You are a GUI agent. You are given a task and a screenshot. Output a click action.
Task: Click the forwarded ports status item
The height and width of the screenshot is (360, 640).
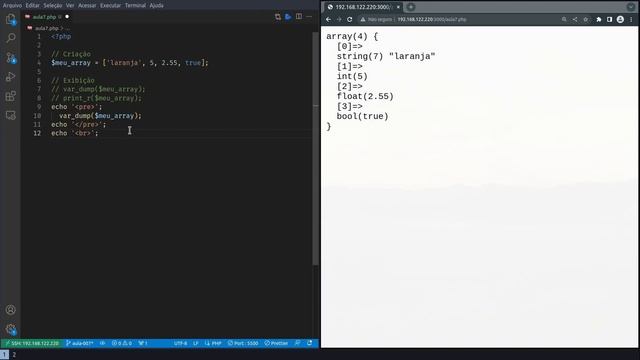pyautogui.click(x=143, y=343)
